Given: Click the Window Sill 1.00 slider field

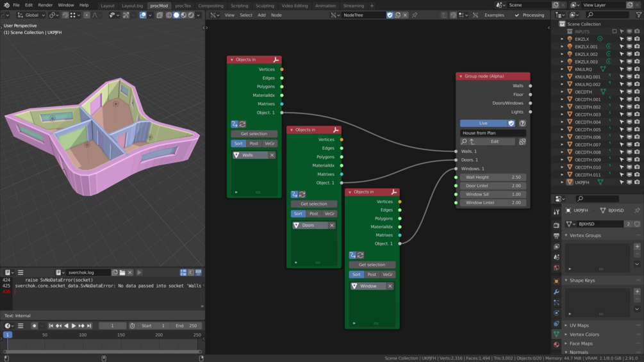Looking at the screenshot, I should tap(493, 195).
